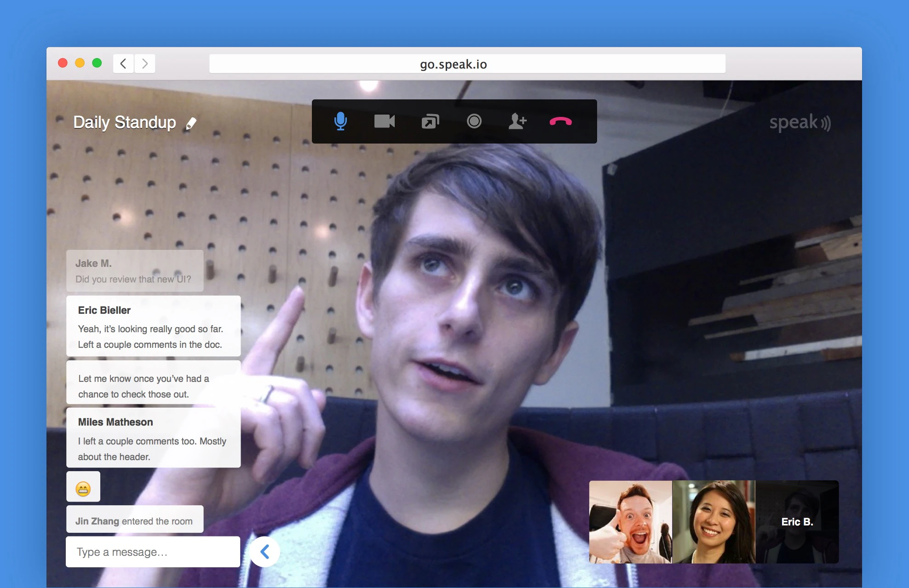
Task: Open the speak logo in the corner
Action: click(800, 123)
